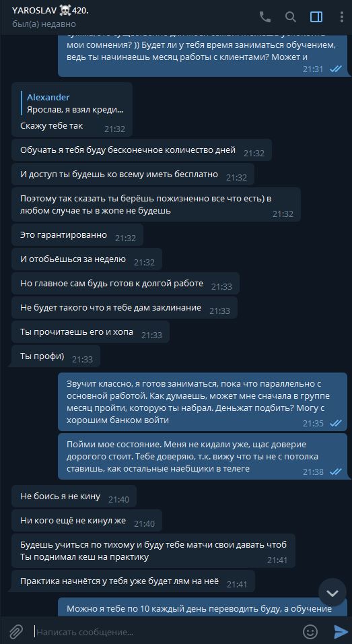Open the three-dot chat options menu
This screenshot has height=644, width=352.
[342, 17]
